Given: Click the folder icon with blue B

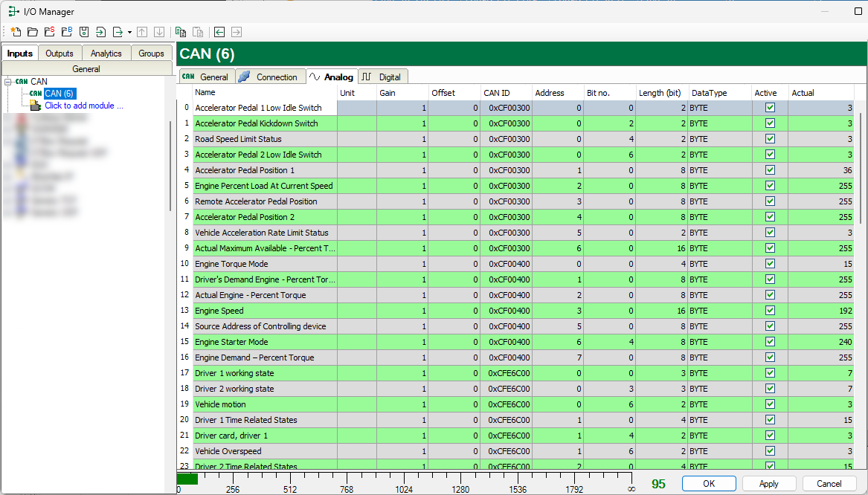Looking at the screenshot, I should 66,32.
